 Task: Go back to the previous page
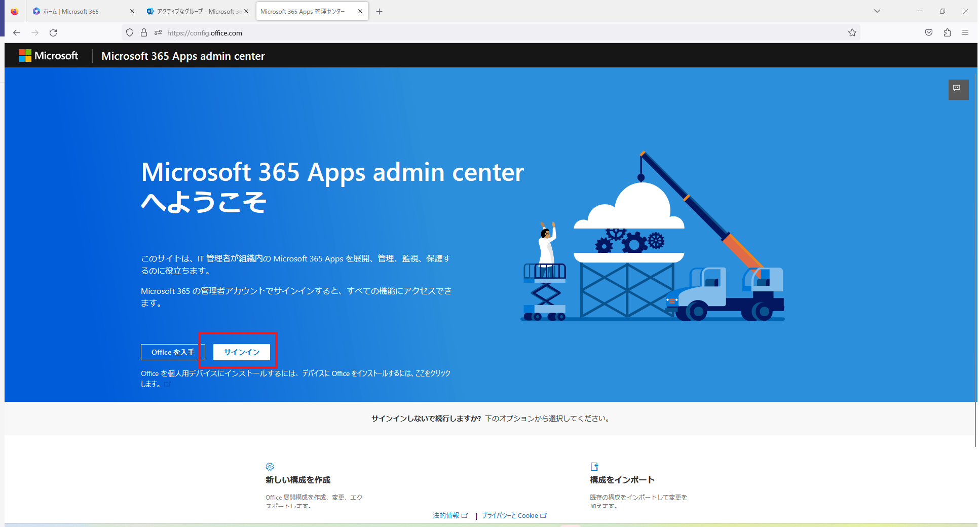pos(17,33)
